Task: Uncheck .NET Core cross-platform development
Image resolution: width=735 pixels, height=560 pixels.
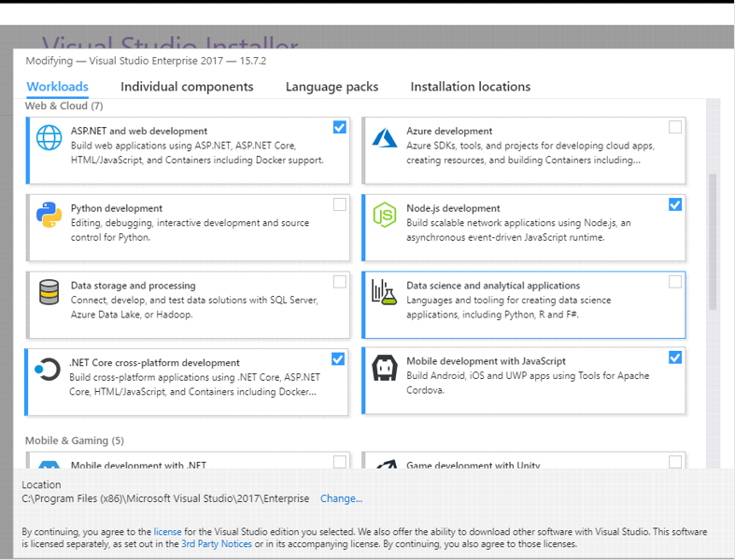Action: coord(337,359)
